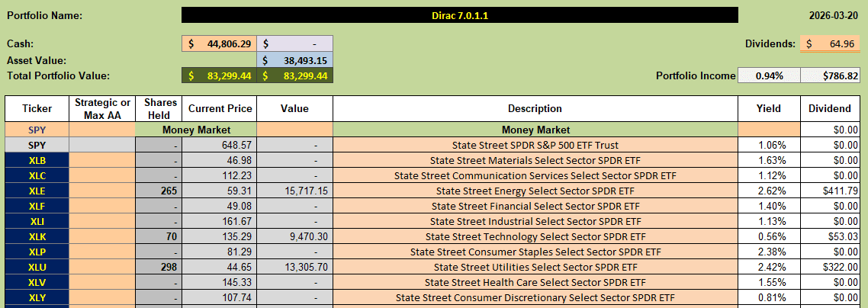Select the XLK shares held 70 cell
Viewport: 868px width, 308px height.
tap(159, 236)
